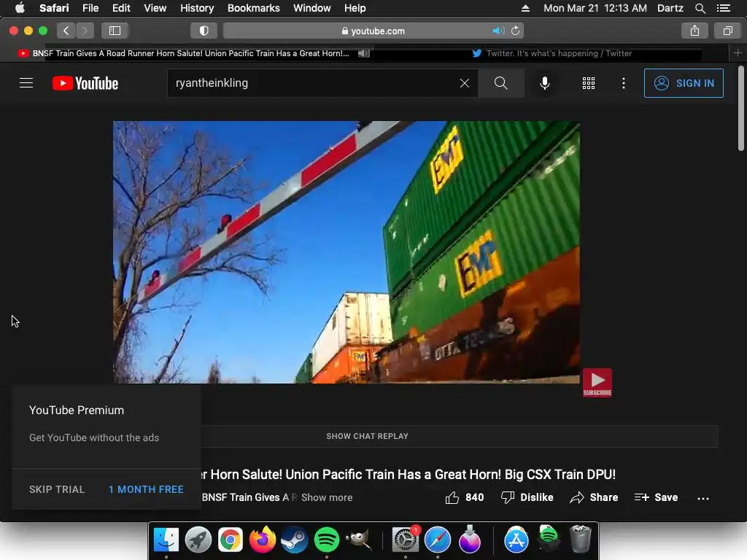Open Spotlight search in menu bar
The image size is (747, 560).
point(700,8)
